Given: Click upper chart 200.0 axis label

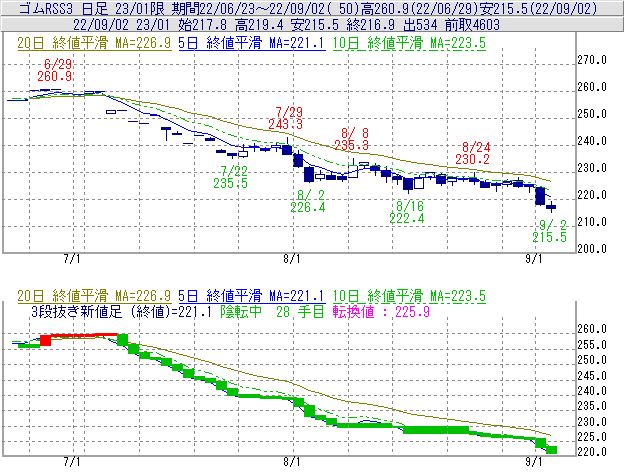Looking at the screenshot, I should pyautogui.click(x=592, y=249).
